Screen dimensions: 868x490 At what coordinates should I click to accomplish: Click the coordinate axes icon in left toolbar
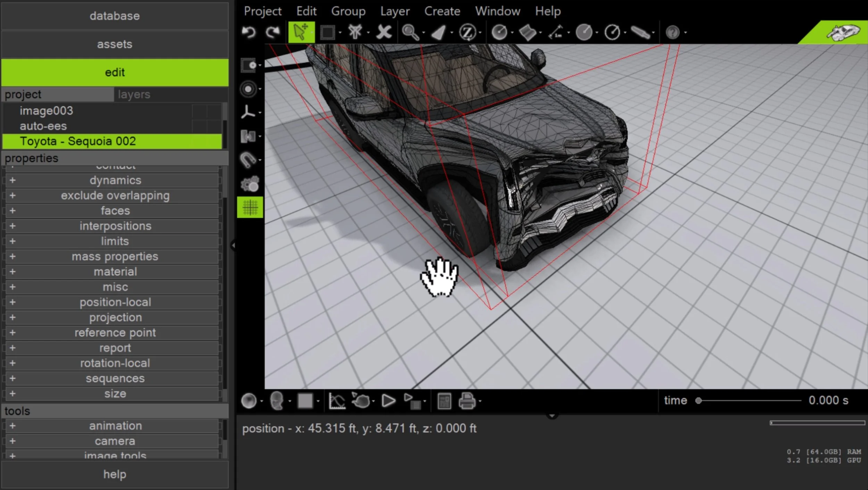pos(248,112)
